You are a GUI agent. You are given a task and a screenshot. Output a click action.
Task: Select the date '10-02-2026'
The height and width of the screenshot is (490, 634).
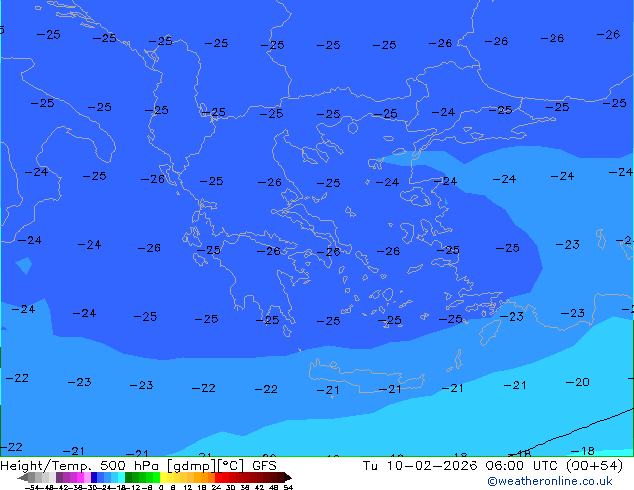[x=431, y=466]
